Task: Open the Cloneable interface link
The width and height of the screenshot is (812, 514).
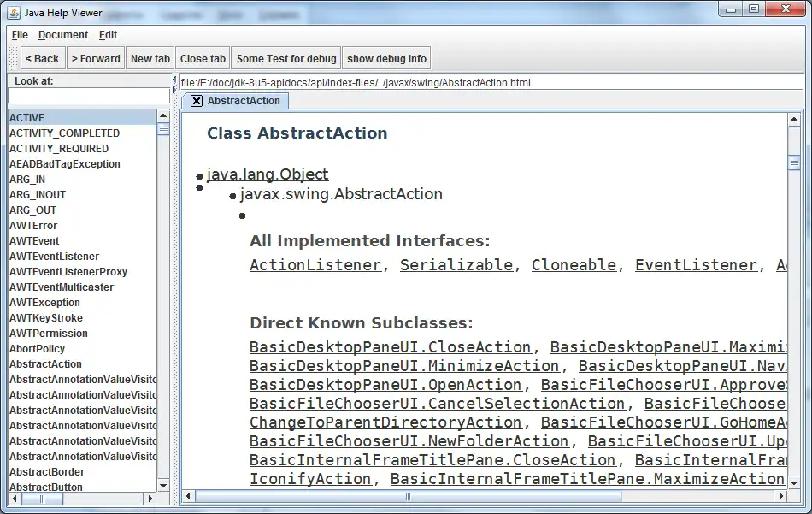Action: click(574, 265)
